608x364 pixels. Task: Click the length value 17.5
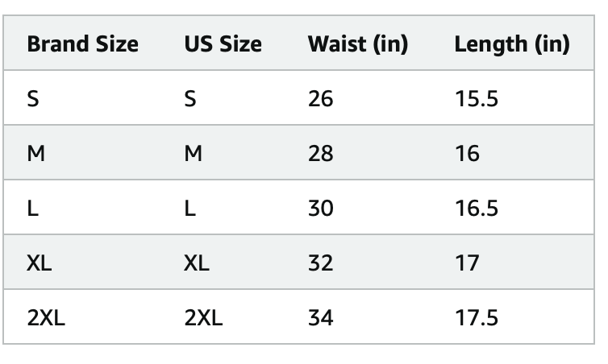coord(477,318)
